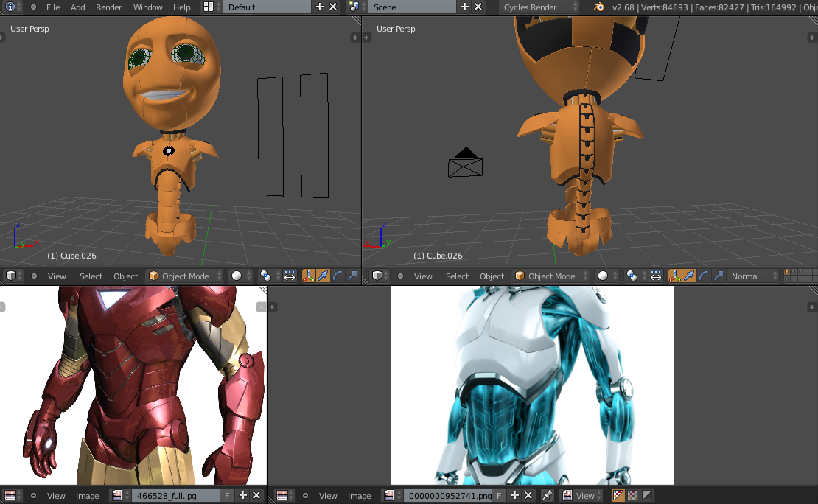Viewport: 818px width, 504px height.
Task: Click the Blender logo icon in header
Action: pos(599,7)
